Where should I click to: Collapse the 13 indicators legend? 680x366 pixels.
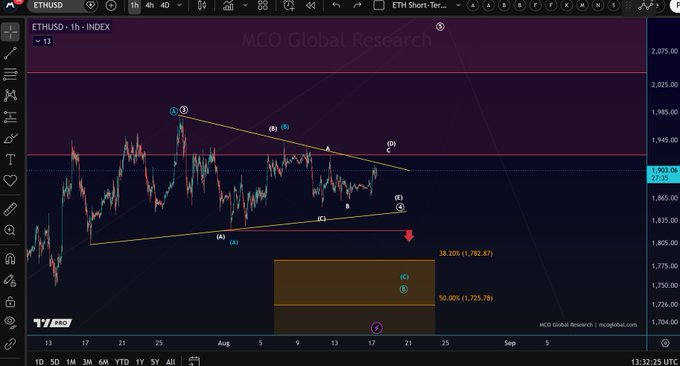43,41
